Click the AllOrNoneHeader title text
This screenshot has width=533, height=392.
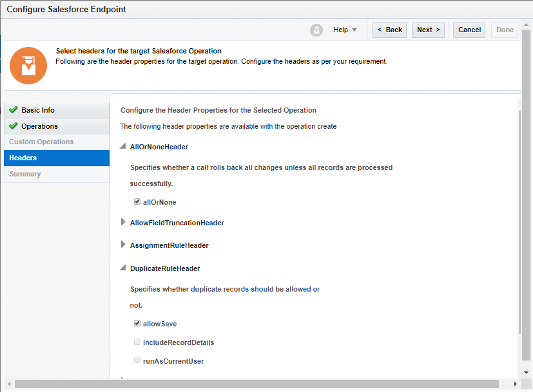(159, 147)
